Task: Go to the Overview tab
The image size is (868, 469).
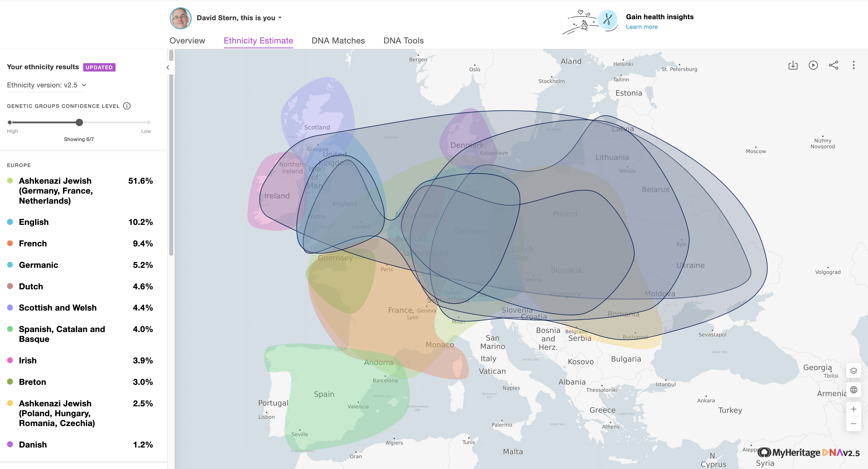Action: 187,41
